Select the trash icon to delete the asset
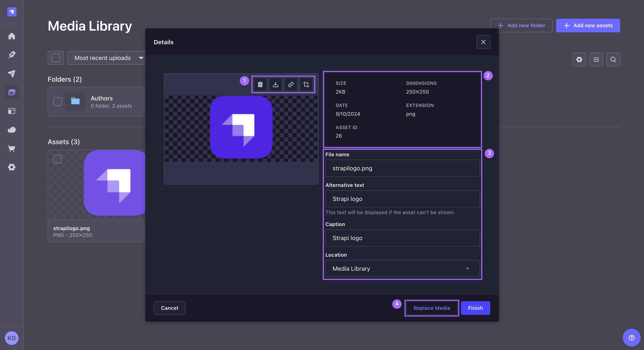The width and height of the screenshot is (644, 350). pyautogui.click(x=260, y=84)
